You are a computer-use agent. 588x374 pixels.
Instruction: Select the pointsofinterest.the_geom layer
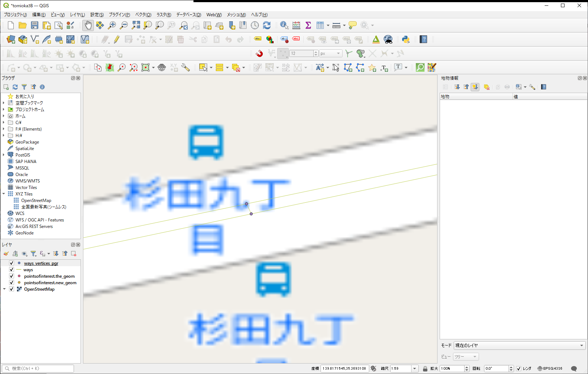pos(49,276)
